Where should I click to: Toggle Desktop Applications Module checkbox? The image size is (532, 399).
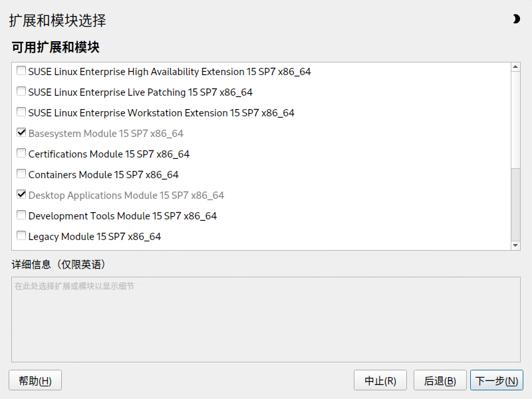pyautogui.click(x=21, y=195)
